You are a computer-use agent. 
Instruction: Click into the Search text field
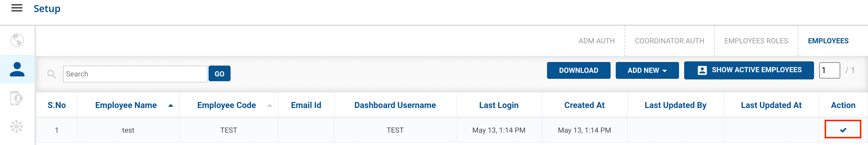point(135,74)
